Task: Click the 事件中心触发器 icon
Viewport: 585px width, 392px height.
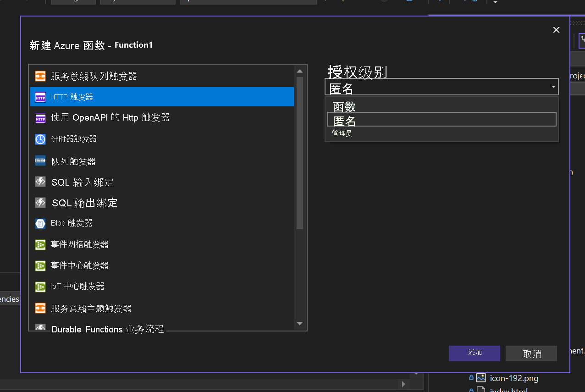Action: tap(40, 266)
